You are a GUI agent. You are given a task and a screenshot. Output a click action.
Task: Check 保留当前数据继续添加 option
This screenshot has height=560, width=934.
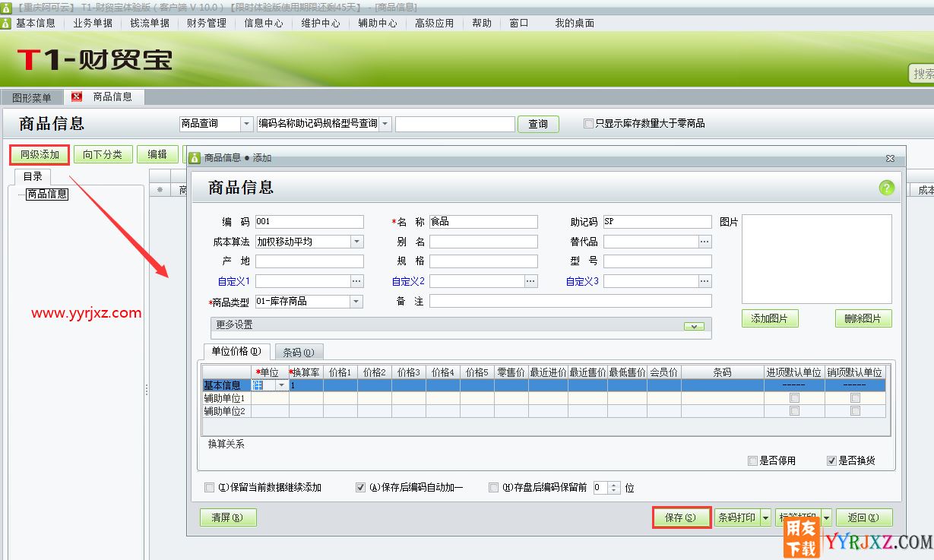(210, 488)
